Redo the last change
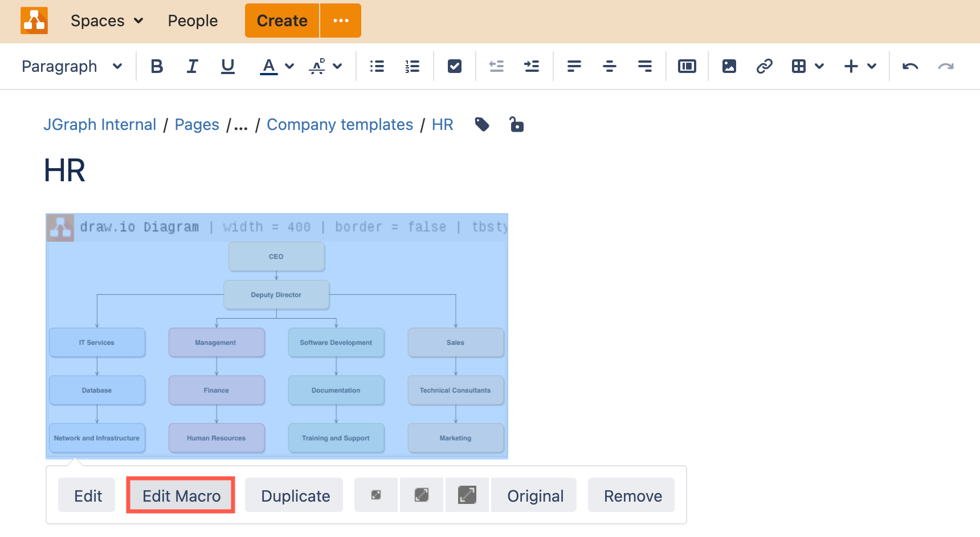Viewport: 980px width, 537px height. coord(946,66)
